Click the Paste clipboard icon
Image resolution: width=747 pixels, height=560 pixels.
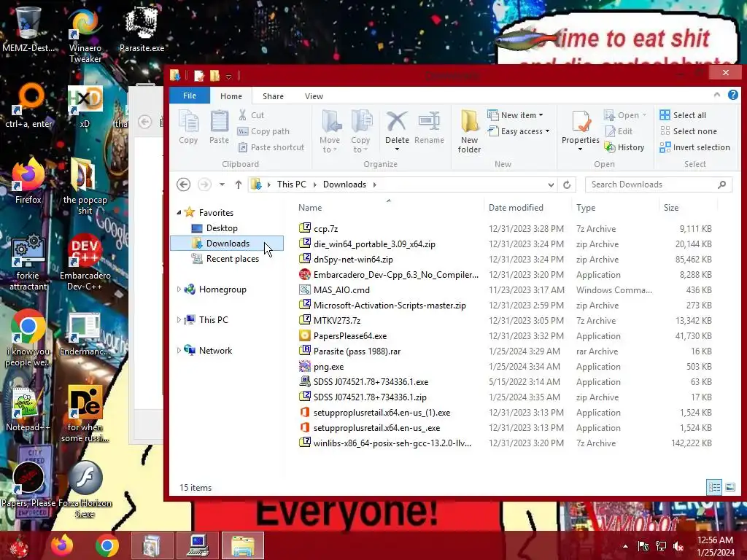click(219, 127)
